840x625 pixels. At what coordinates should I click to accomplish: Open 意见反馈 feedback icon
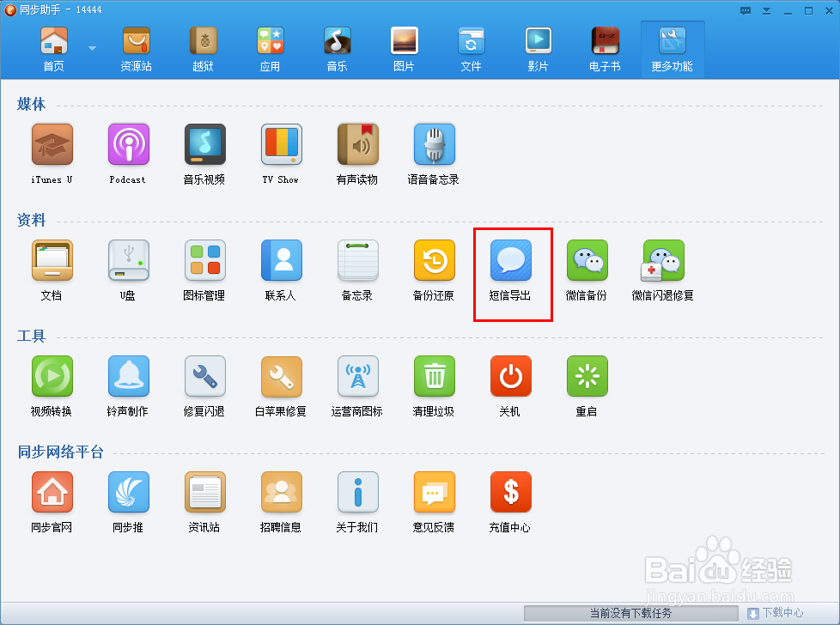click(435, 492)
